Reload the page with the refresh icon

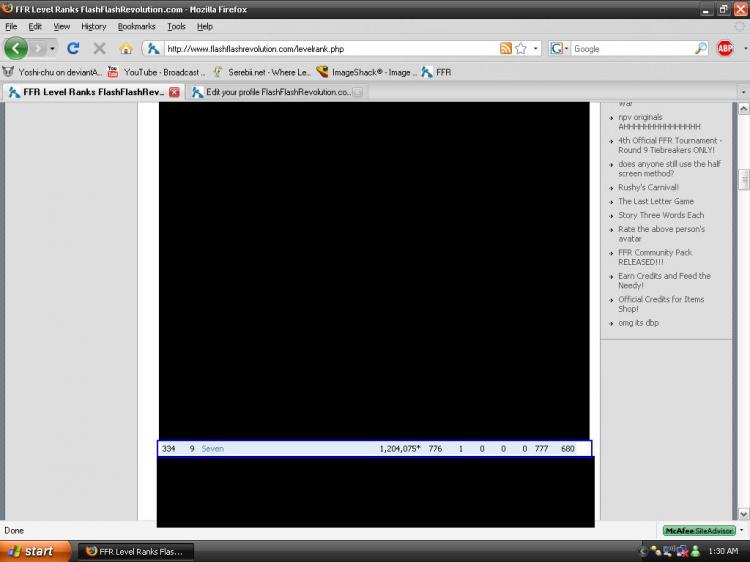tap(73, 48)
